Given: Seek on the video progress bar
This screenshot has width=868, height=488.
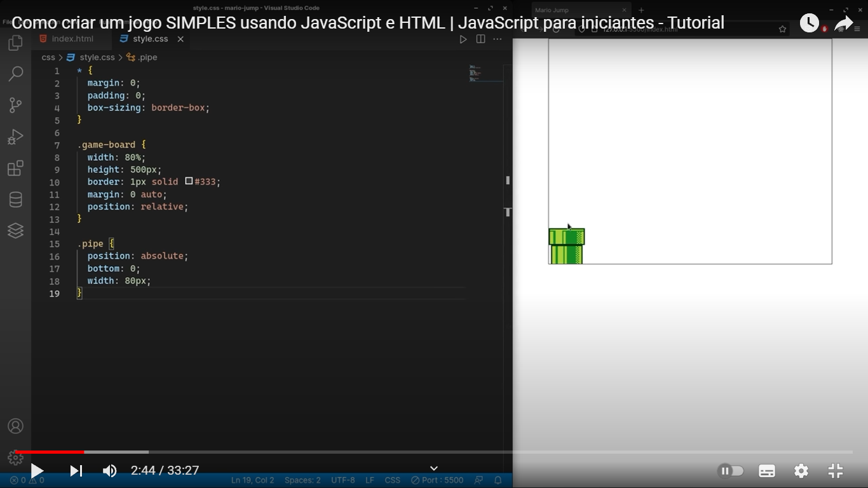Looking at the screenshot, I should coord(434,452).
